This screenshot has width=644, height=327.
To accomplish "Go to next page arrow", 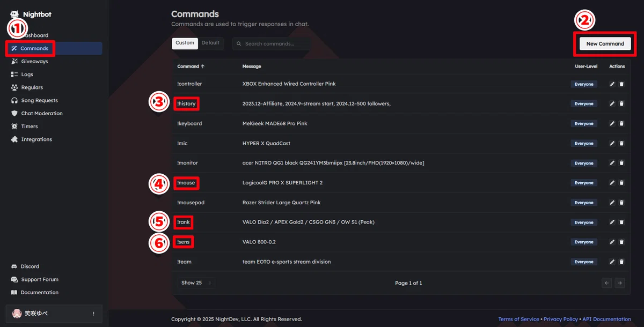I will [619, 283].
